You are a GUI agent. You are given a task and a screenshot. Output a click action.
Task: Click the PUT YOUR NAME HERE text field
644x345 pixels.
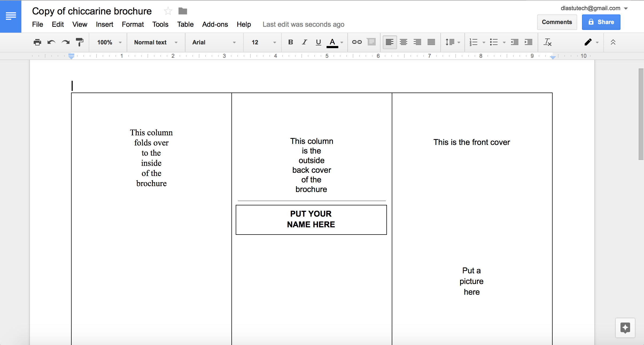pyautogui.click(x=311, y=219)
